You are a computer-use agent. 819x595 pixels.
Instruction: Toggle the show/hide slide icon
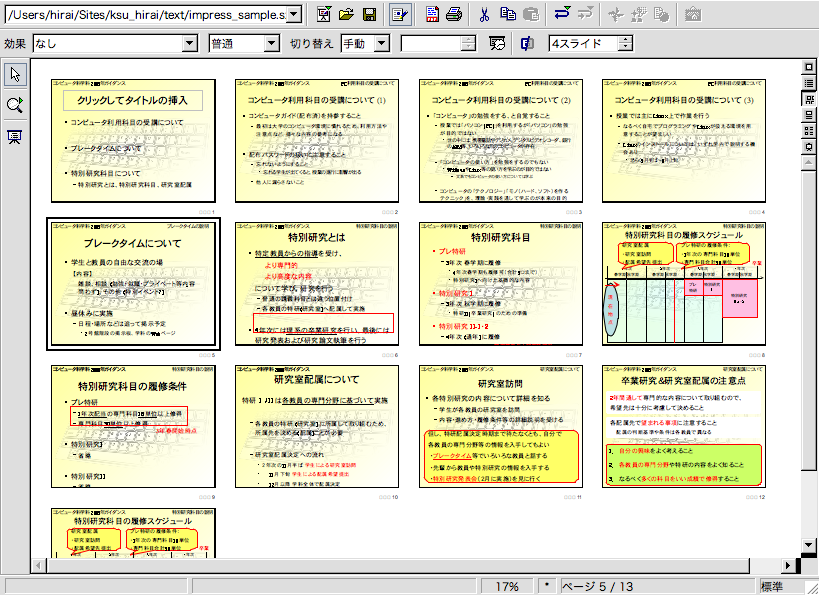pos(527,43)
